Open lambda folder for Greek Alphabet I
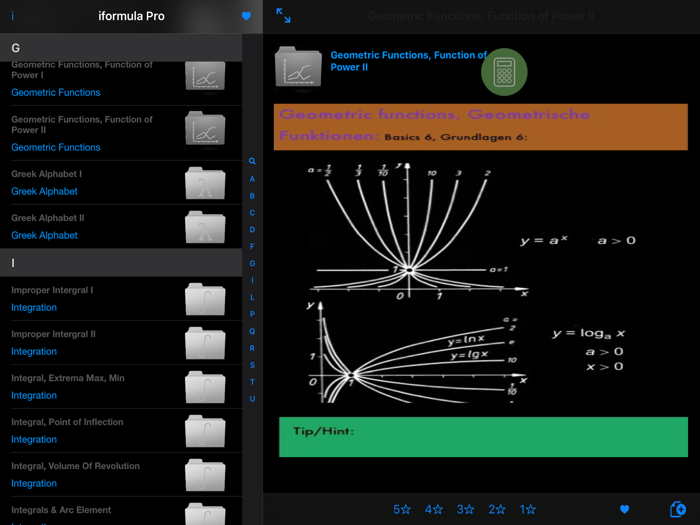 tap(205, 183)
